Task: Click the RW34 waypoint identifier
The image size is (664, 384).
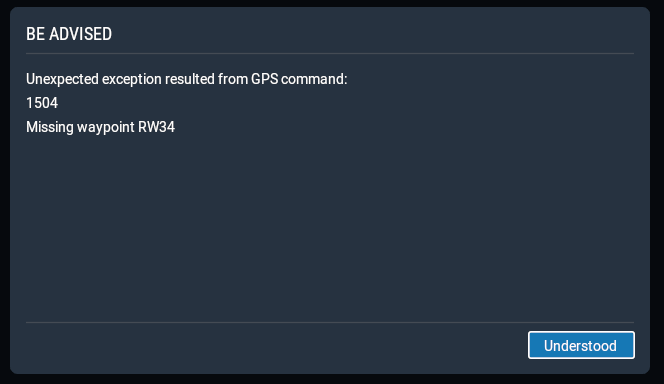Action: click(156, 127)
